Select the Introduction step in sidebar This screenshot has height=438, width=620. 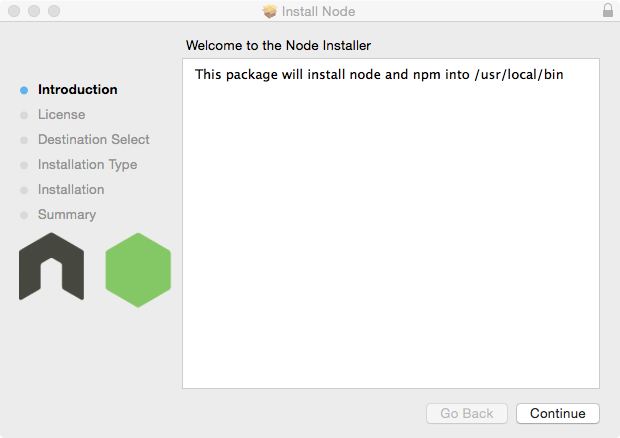(77, 89)
